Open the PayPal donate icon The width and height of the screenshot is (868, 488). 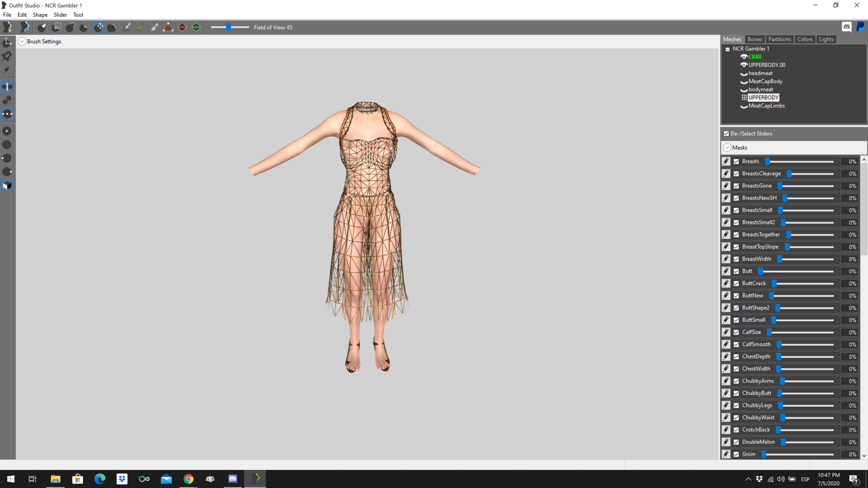tap(861, 27)
